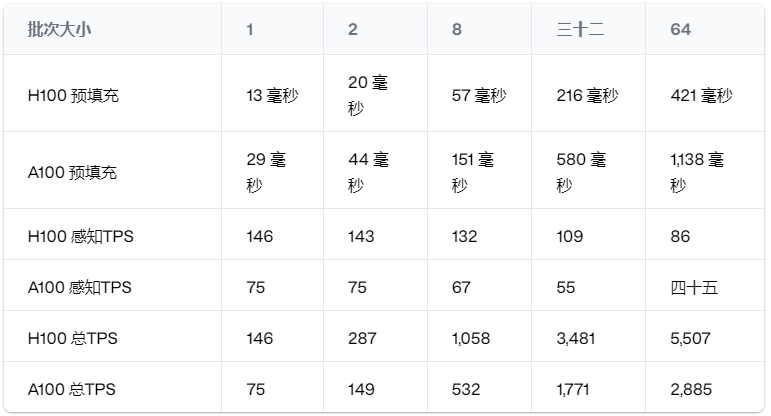Click the batch size 8 column header
The height and width of the screenshot is (416, 771).
[457, 29]
